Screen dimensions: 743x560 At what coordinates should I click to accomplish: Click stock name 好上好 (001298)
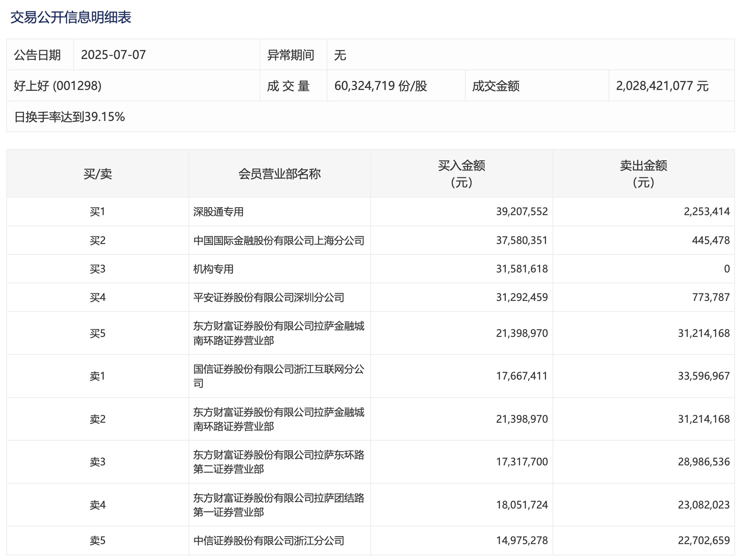58,86
